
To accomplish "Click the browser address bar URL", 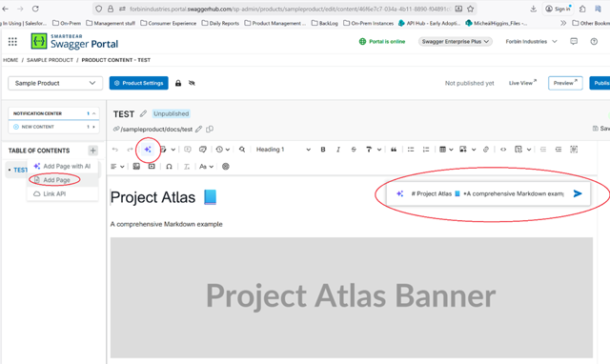I will [290, 9].
